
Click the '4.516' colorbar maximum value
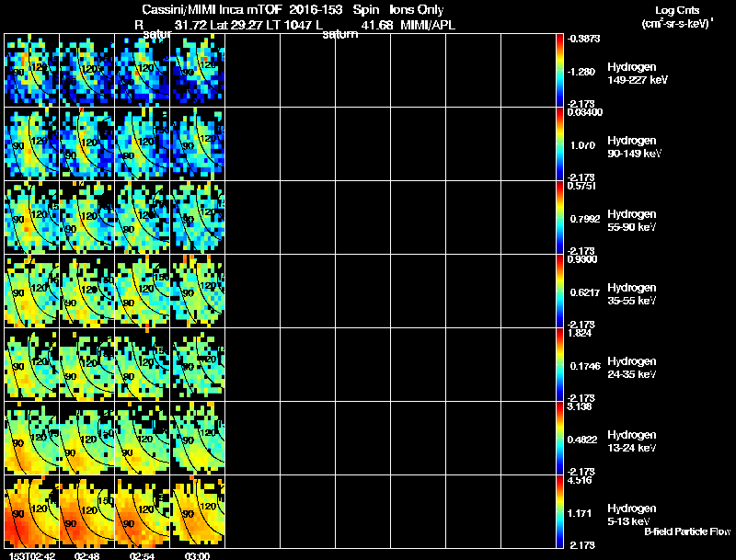click(580, 480)
